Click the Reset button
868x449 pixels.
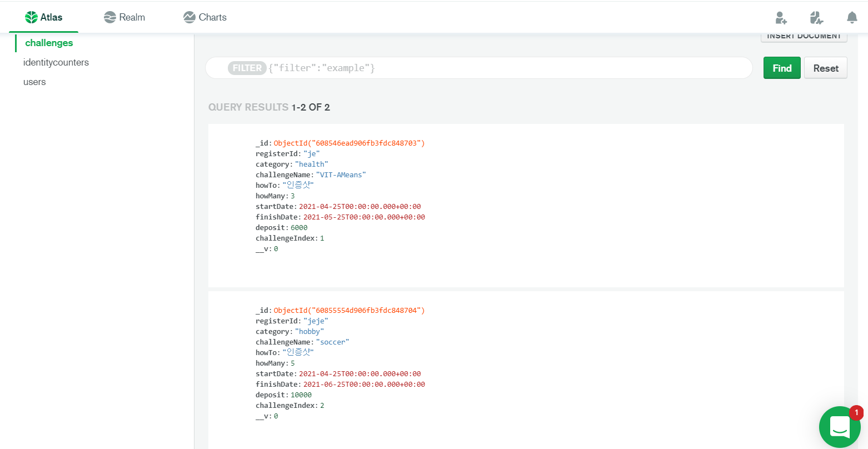(x=826, y=68)
